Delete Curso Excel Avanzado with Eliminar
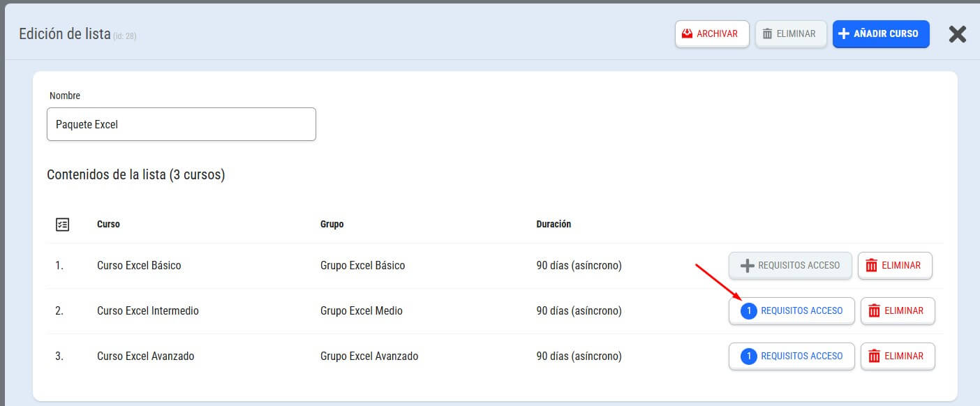This screenshot has height=406, width=980. (898, 356)
